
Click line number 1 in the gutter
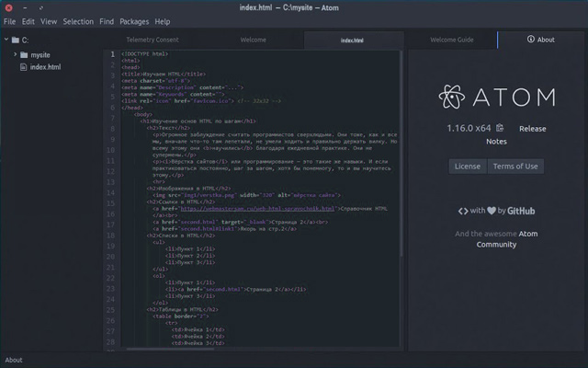click(x=112, y=54)
